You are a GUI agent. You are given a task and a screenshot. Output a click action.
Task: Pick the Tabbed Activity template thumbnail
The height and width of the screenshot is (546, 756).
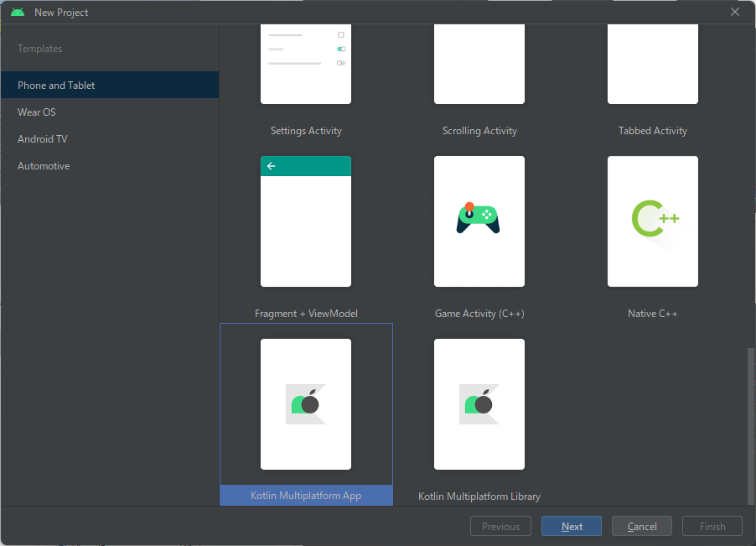[652, 64]
